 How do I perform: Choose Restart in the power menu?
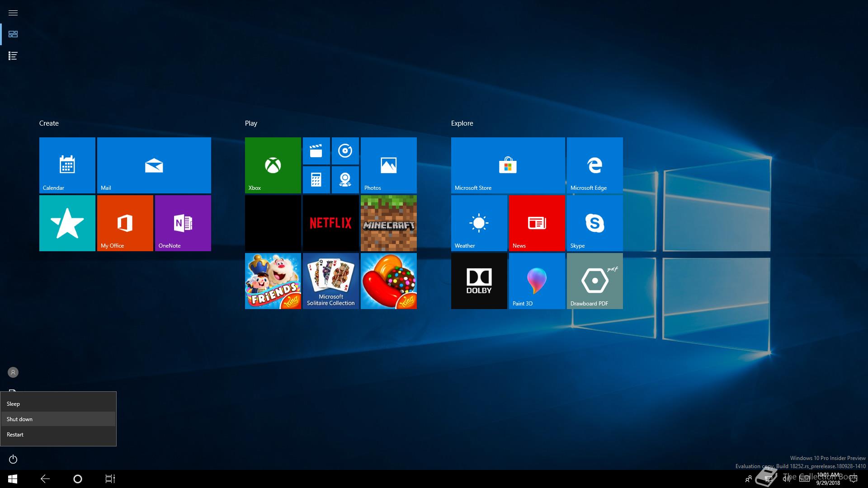[58, 434]
